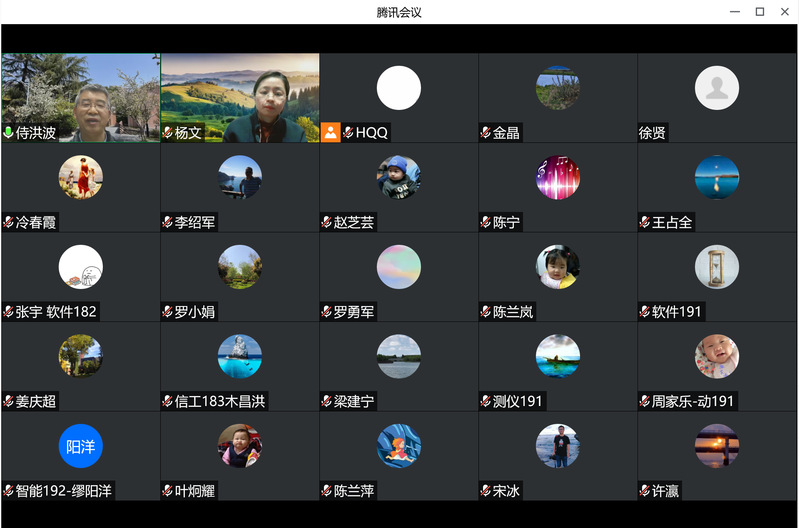Click the 周家乐-动191 name label
This screenshot has width=799, height=528.
(x=693, y=401)
